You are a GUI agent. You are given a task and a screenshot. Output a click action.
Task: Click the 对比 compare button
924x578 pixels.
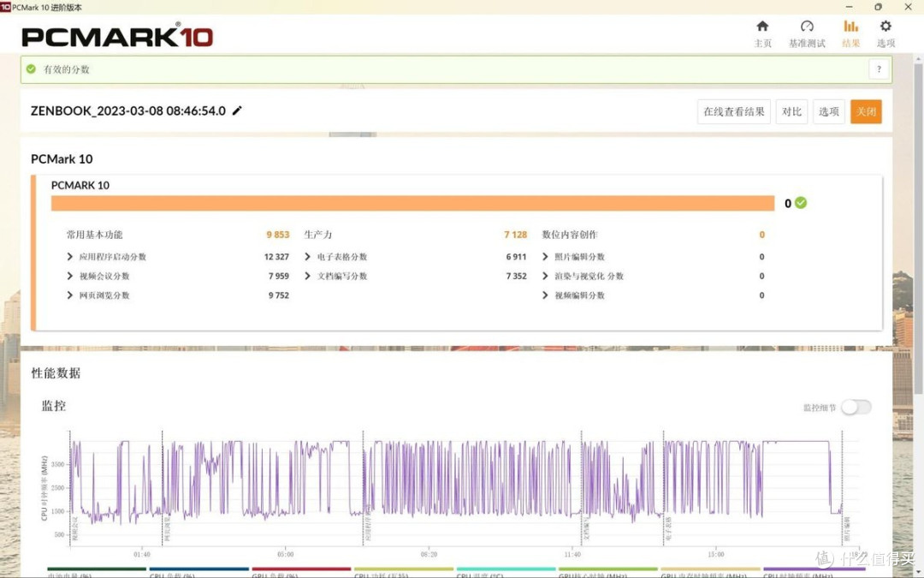[x=791, y=111]
